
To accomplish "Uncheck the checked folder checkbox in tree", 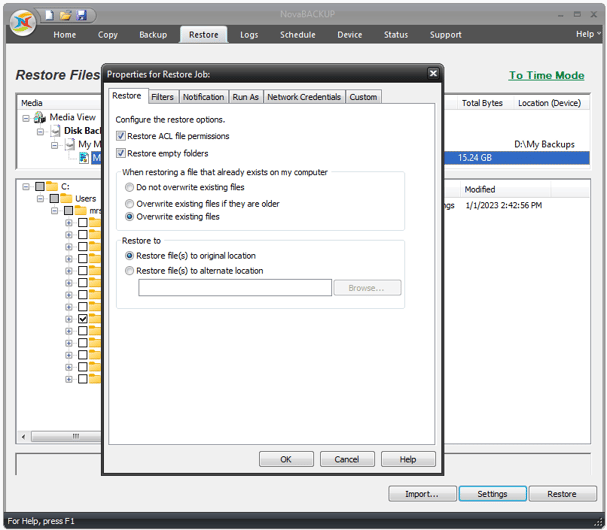I will 83,319.
